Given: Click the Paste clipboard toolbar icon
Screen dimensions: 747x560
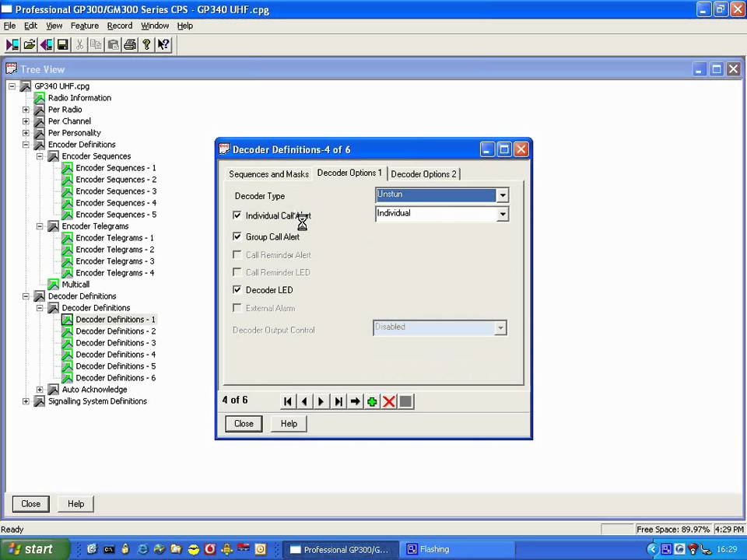Looking at the screenshot, I should coord(113,45).
